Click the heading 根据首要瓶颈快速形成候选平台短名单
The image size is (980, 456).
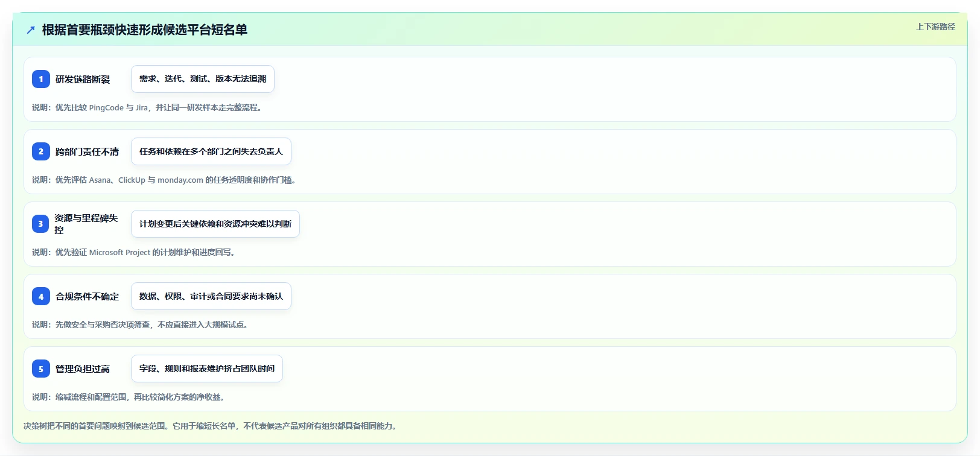click(145, 30)
